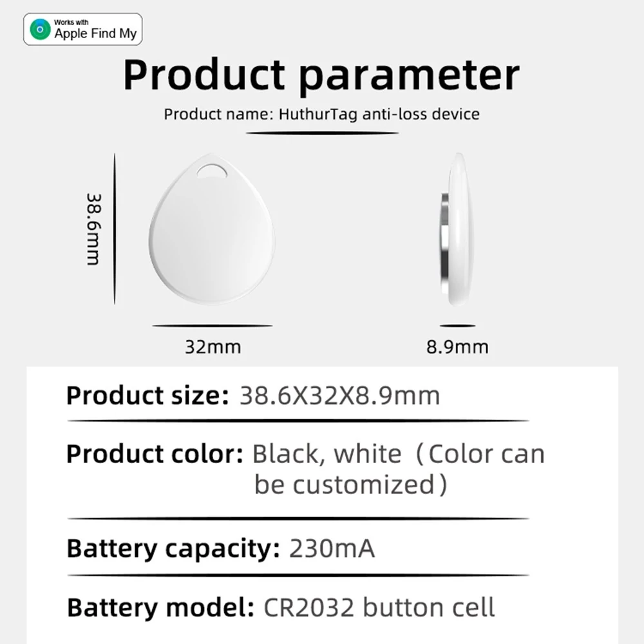The image size is (644, 644).
Task: Click the Battery capacity 230mA value
Action: tap(332, 548)
